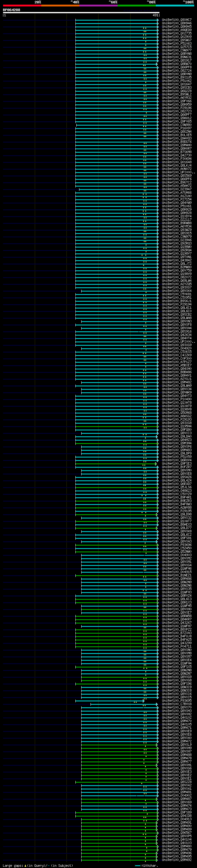197x868 pixels.
Task: Select the UniRef100_Q93XG8 label
Action: [x=176, y=423]
